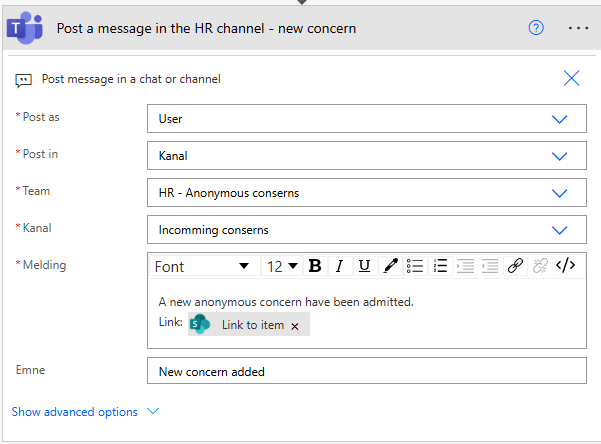The image size is (601, 444).
Task: Toggle bold formatting
Action: point(315,266)
